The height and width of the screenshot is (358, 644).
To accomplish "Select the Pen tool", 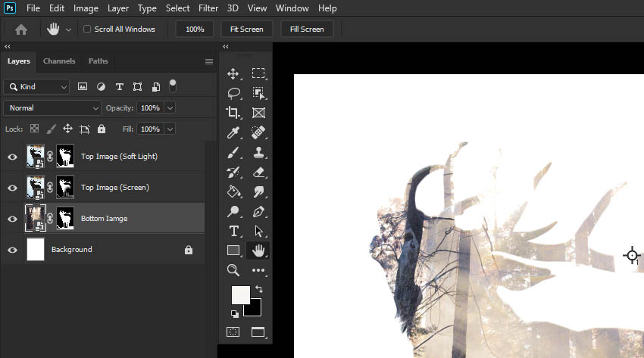I will point(258,211).
